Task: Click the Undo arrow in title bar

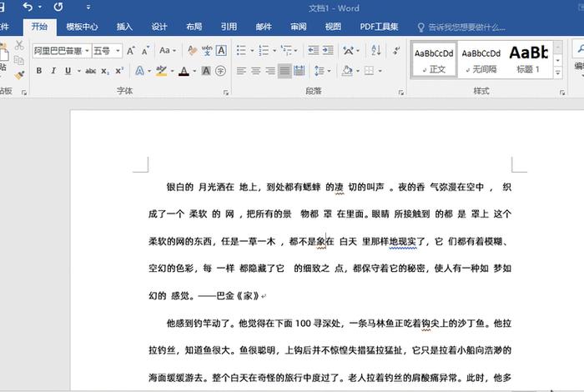Action: tap(28, 7)
